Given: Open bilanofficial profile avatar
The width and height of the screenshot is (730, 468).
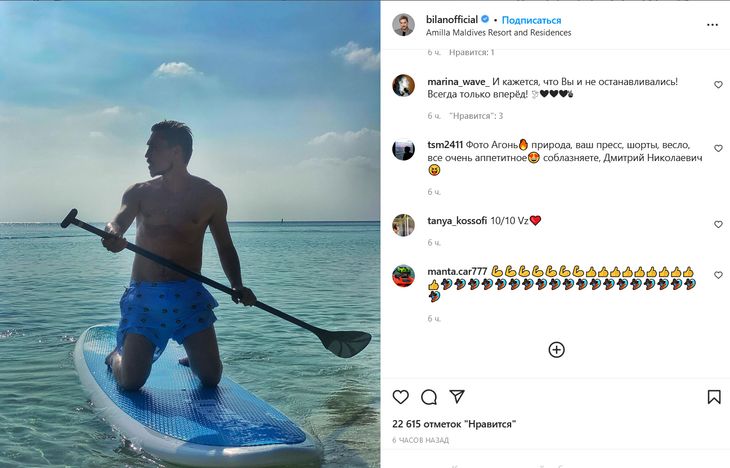Looking at the screenshot, I should (x=403, y=25).
